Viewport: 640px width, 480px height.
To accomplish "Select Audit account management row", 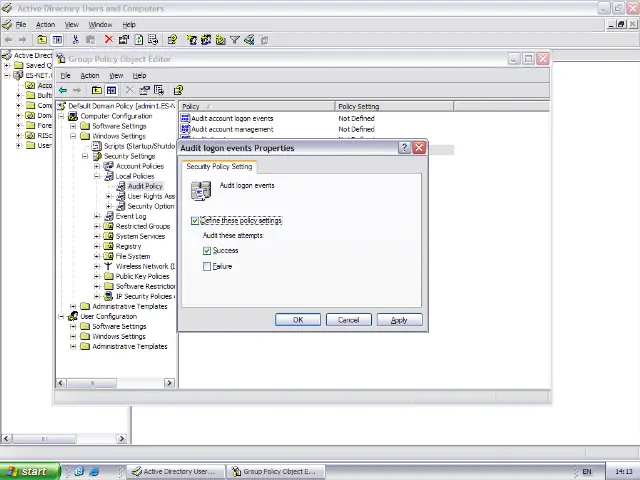I will tap(233, 129).
